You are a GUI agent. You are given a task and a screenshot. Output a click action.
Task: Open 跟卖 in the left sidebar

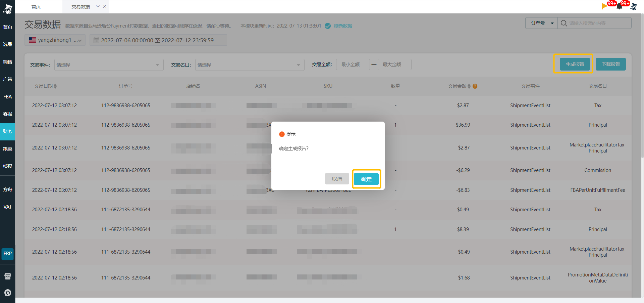click(x=7, y=149)
